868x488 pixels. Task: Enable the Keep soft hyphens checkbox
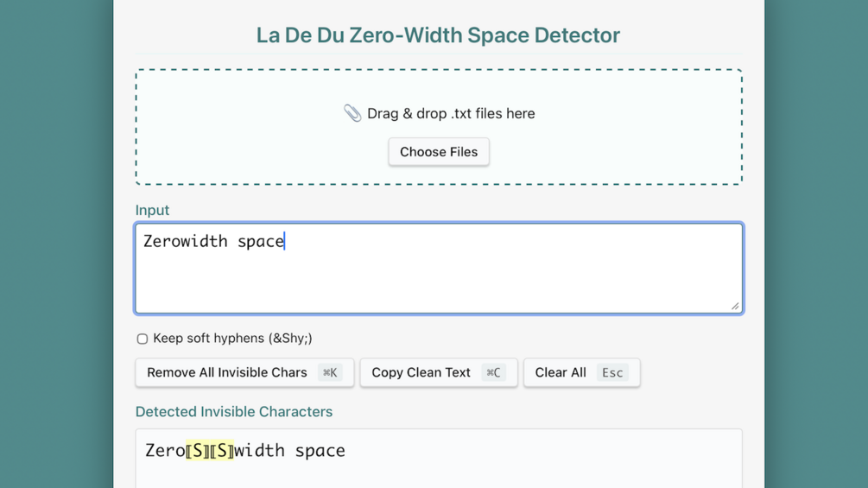[x=143, y=339]
